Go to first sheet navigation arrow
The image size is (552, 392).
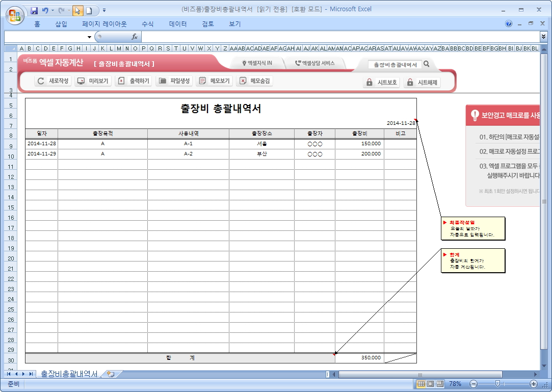click(x=9, y=374)
